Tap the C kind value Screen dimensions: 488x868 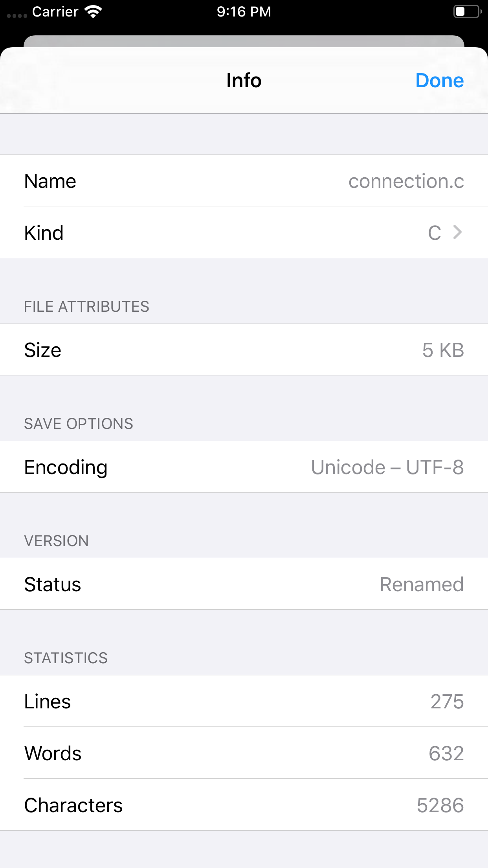[x=434, y=233]
